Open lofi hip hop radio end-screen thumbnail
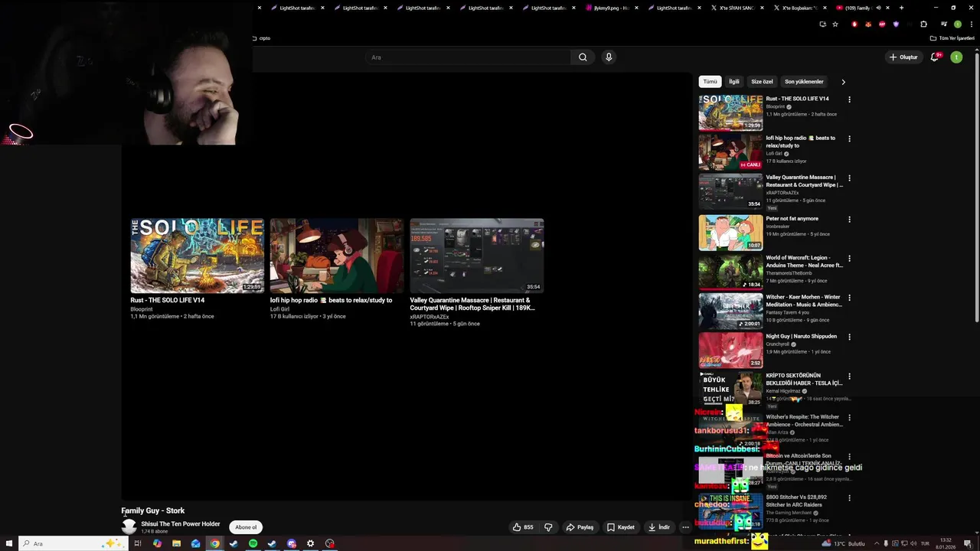This screenshot has width=980, height=551. [x=337, y=256]
